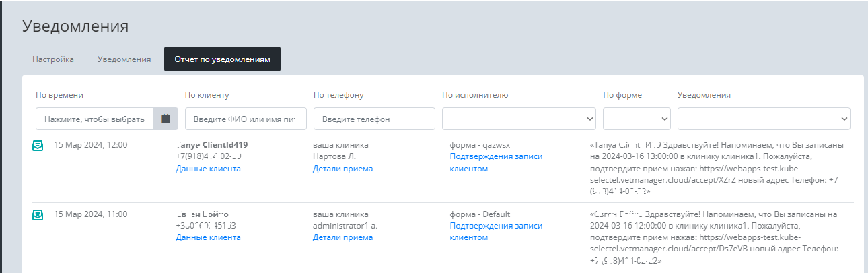Click the Уведомления page heading

point(75,26)
